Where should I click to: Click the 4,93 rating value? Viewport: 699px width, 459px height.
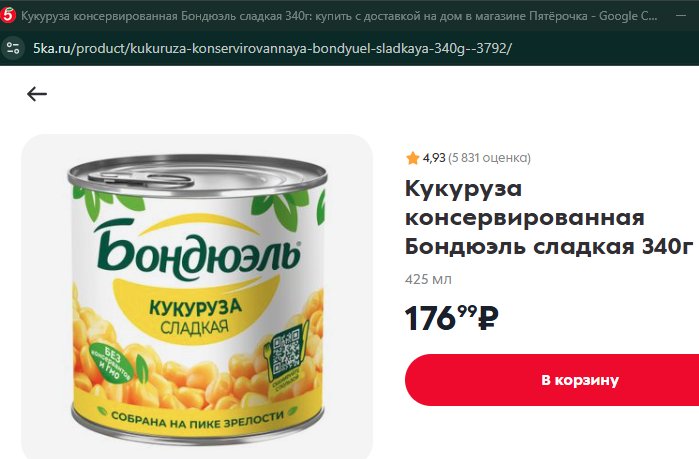point(434,158)
